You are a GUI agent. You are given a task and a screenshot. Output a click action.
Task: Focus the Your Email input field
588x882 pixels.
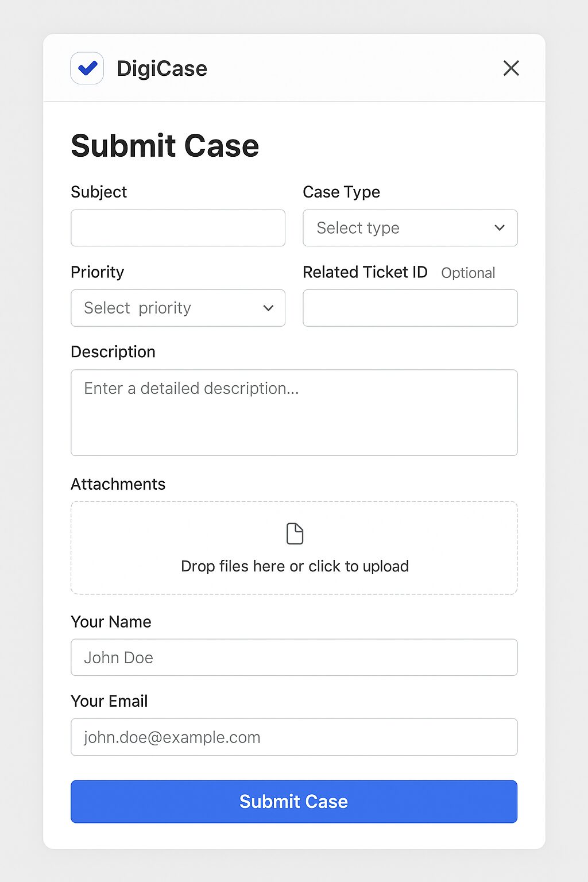(294, 737)
